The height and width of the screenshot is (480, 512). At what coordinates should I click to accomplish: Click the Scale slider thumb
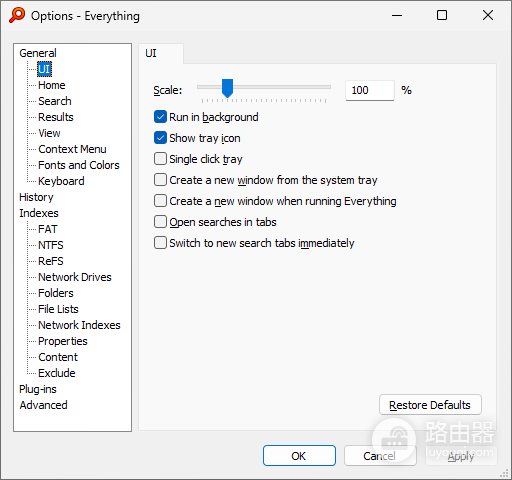(227, 88)
